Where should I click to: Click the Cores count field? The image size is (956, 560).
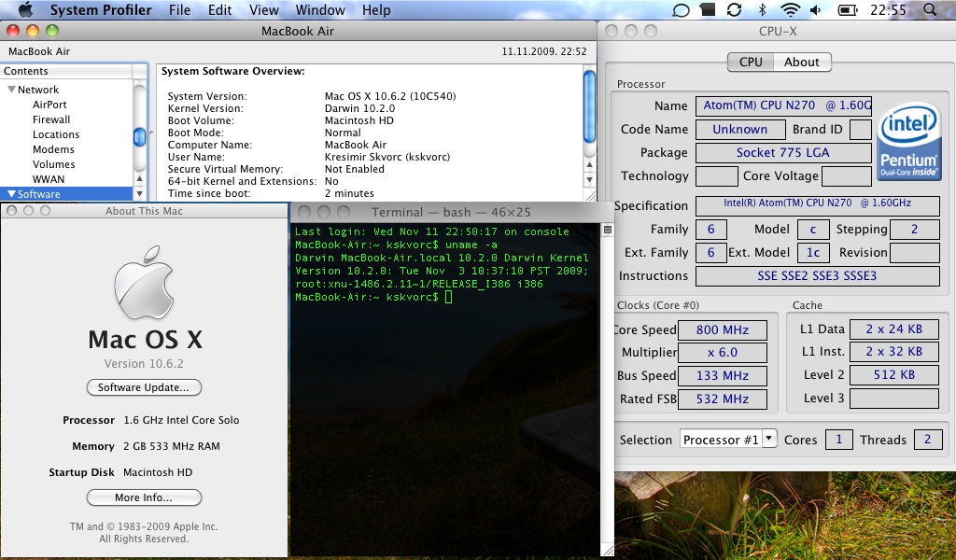tap(839, 440)
